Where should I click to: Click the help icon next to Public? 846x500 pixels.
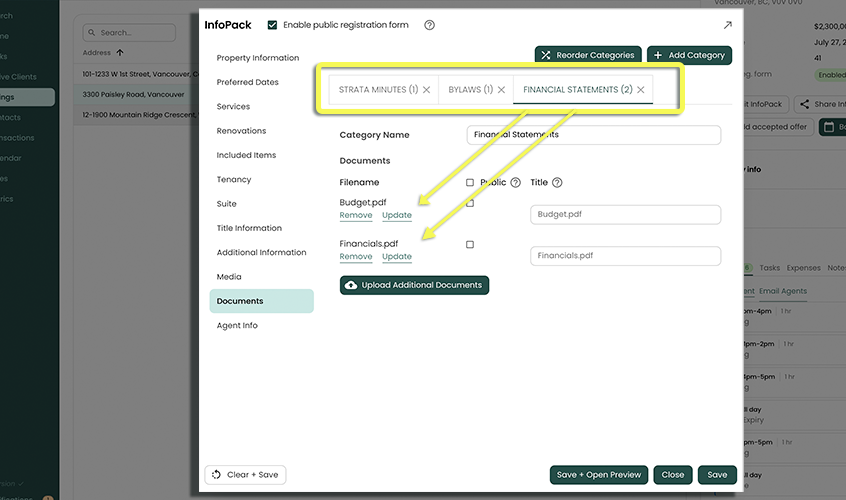click(x=516, y=183)
